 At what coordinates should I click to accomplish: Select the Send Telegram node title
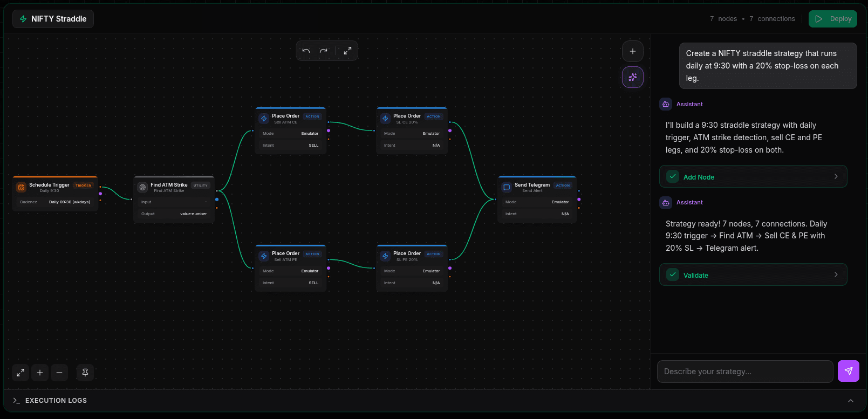coord(532,185)
